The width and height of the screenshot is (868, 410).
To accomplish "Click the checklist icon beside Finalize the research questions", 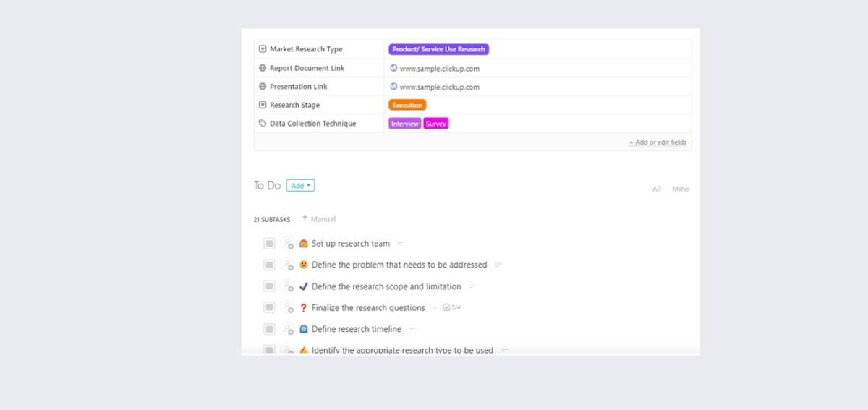I will coord(446,307).
